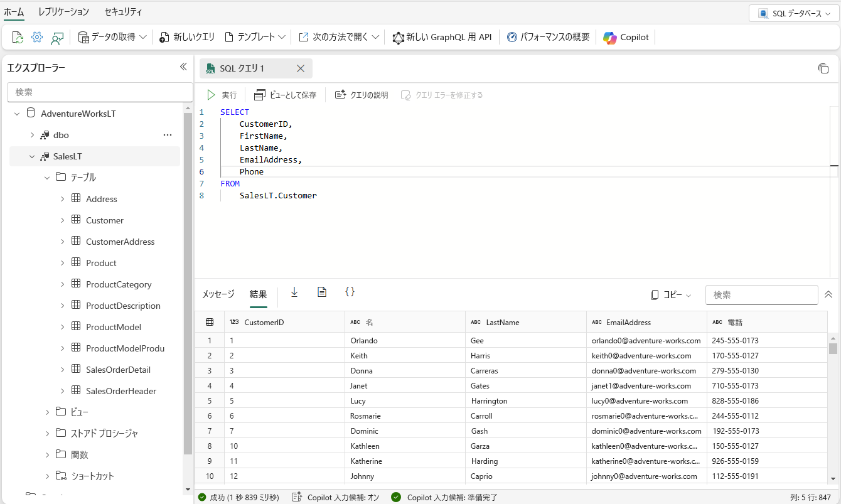Viewport: 841px width, 504px height.
Task: Expand the dbo schema node
Action: click(32, 135)
